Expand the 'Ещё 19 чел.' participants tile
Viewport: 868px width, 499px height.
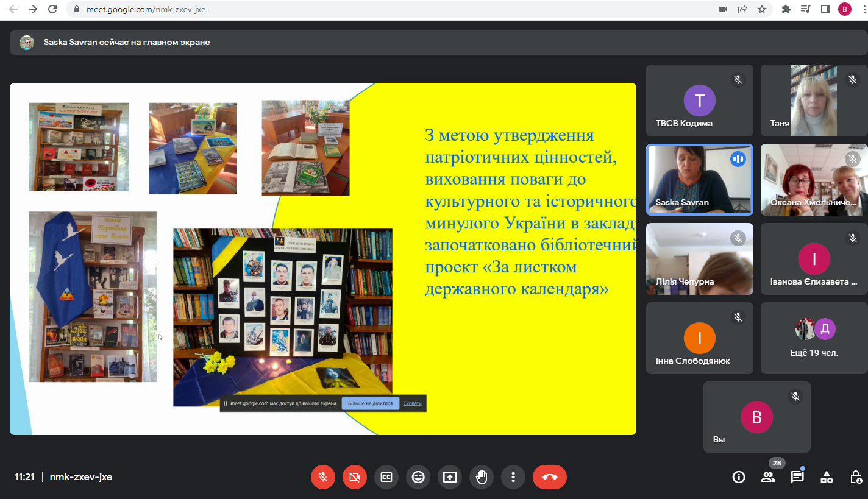tap(814, 338)
